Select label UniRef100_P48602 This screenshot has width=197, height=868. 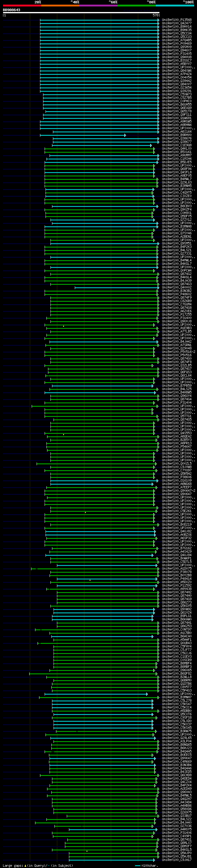point(177,294)
